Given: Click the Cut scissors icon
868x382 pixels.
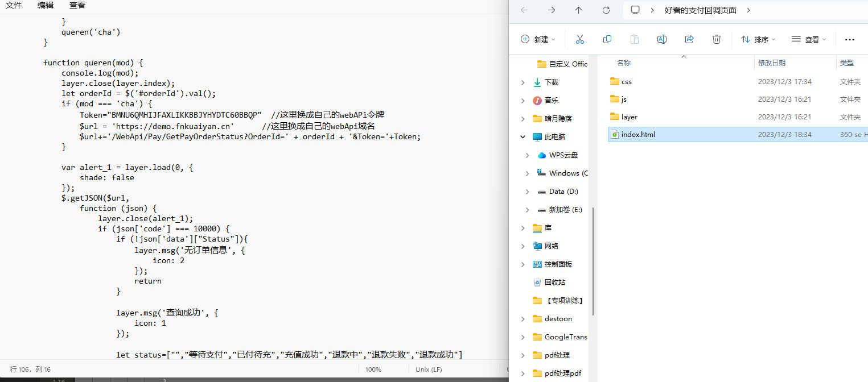Looking at the screenshot, I should point(580,39).
